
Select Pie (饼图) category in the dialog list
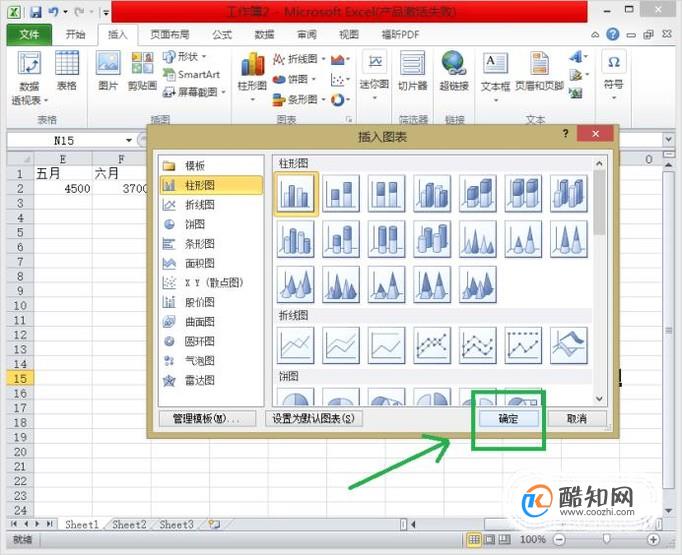pos(211,224)
